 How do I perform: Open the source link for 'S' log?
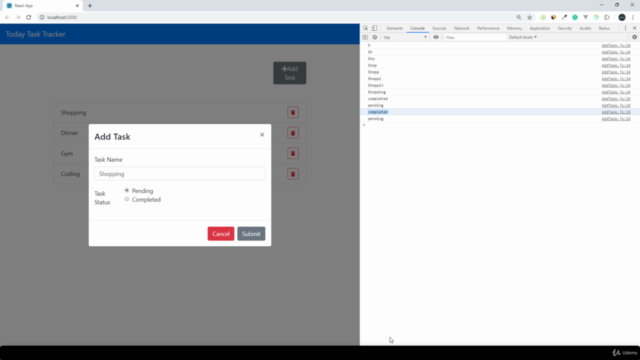(616, 45)
